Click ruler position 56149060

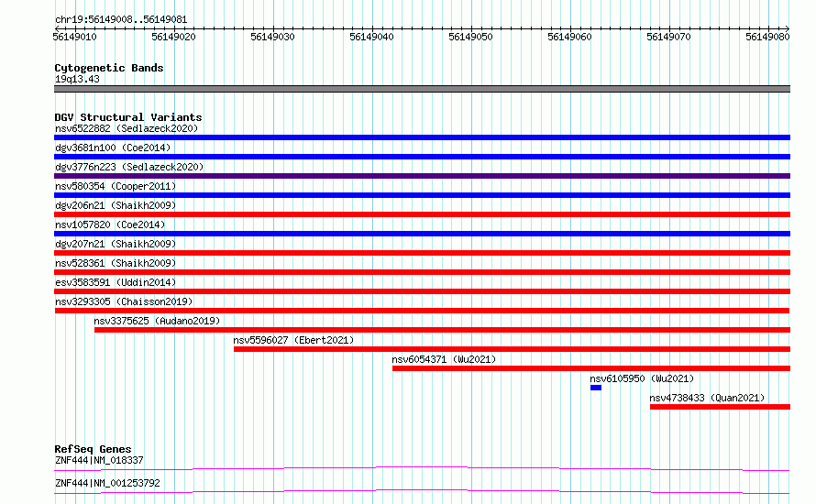pyautogui.click(x=569, y=37)
